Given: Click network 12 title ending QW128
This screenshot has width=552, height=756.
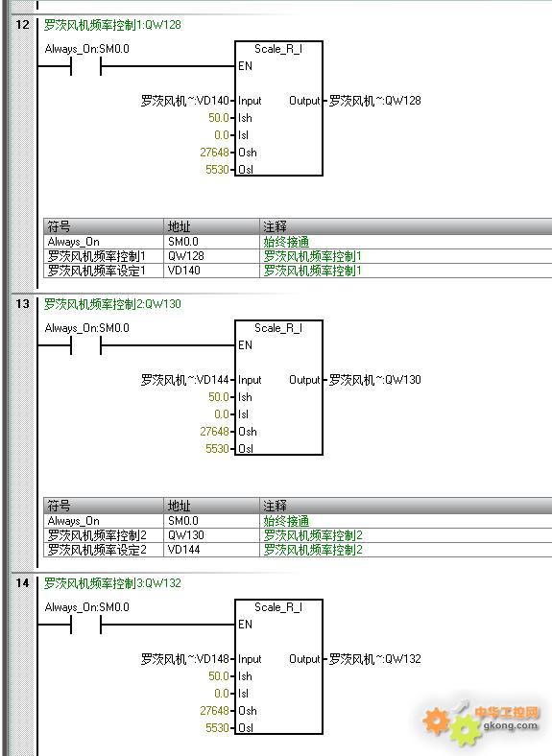Looking at the screenshot, I should [112, 25].
